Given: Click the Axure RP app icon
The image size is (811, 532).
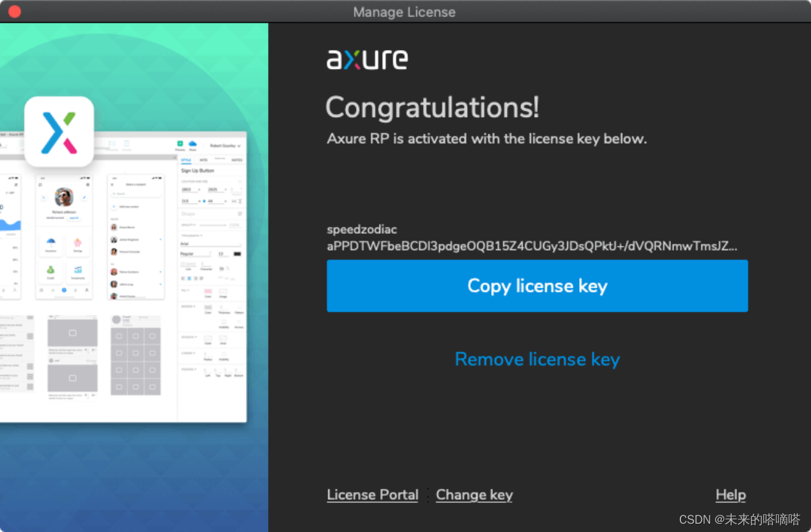Looking at the screenshot, I should click(59, 132).
